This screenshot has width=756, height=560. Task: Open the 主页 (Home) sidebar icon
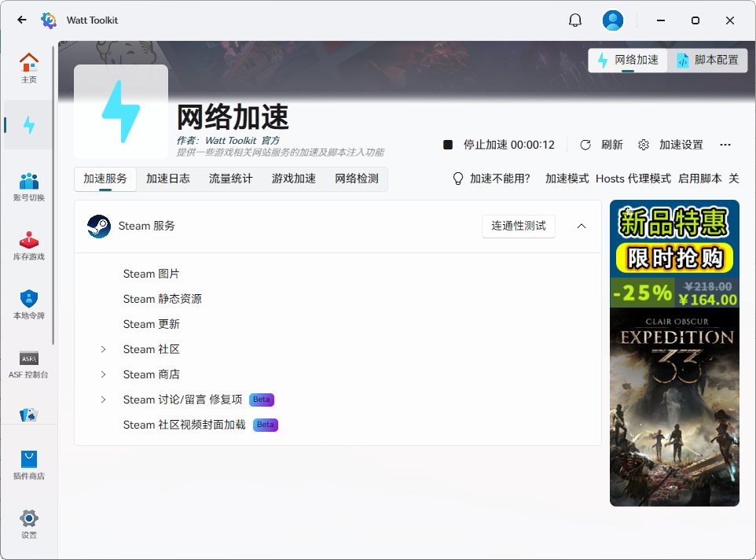click(x=29, y=65)
